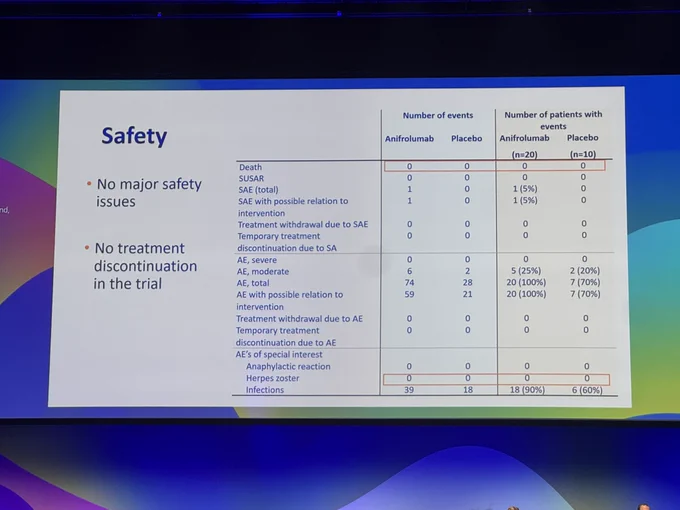Click "2 (20%)" in AE moderate row
Viewport: 680px width, 510px height.
(585, 271)
